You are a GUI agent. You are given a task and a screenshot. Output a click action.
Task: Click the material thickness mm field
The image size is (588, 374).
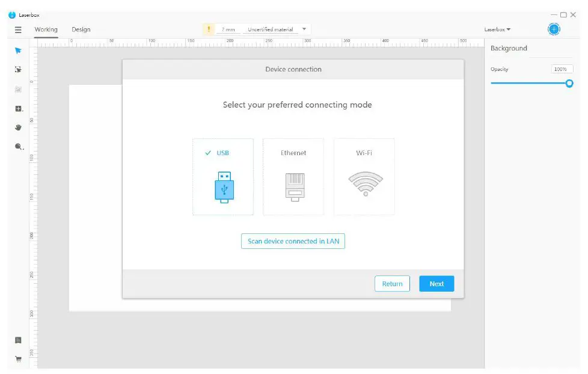click(228, 29)
